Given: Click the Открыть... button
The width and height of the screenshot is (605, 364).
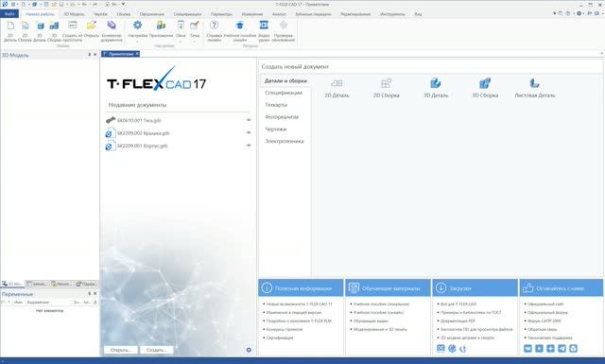Looking at the screenshot, I should click(121, 350).
